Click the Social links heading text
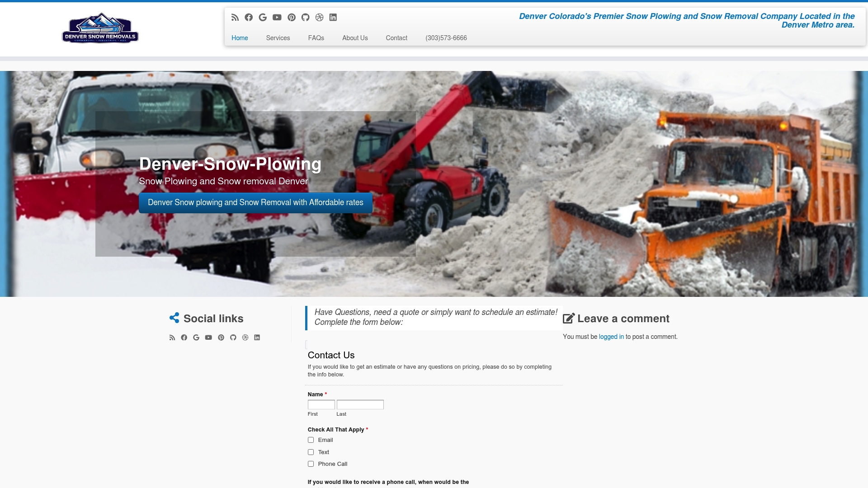868x488 pixels. click(213, 319)
